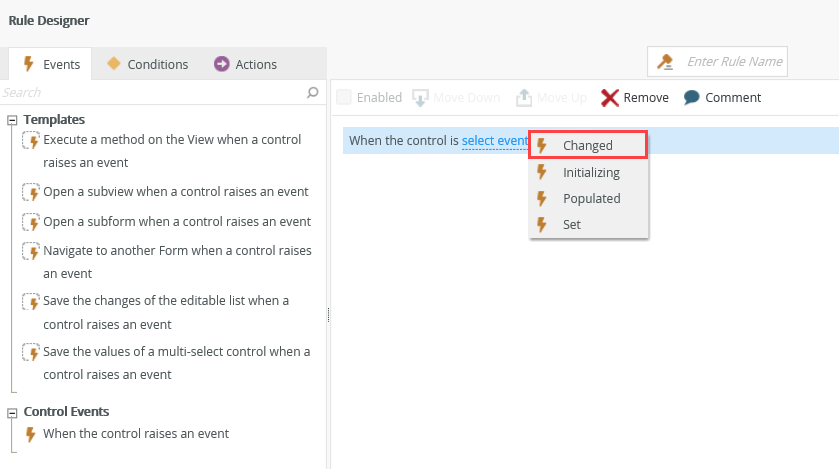Click the search magnifier icon

[313, 92]
